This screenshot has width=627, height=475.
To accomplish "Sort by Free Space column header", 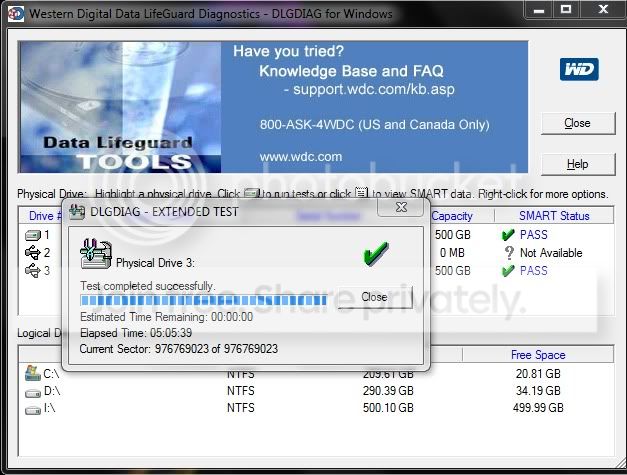I will 538,355.
